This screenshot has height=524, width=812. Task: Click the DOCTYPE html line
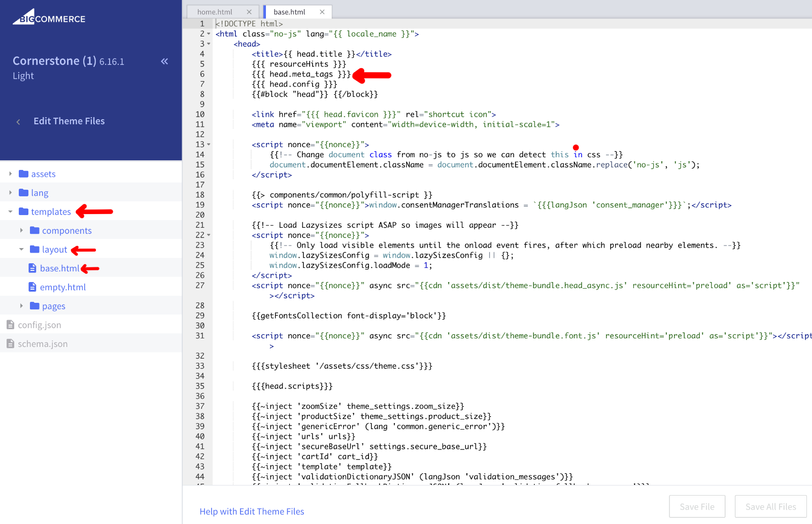tap(249, 24)
